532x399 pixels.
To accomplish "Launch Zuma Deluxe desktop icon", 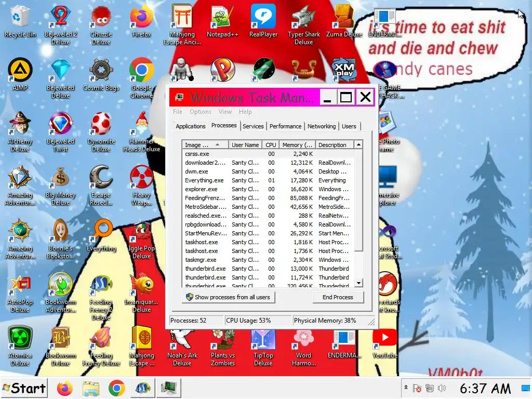I will click(344, 21).
